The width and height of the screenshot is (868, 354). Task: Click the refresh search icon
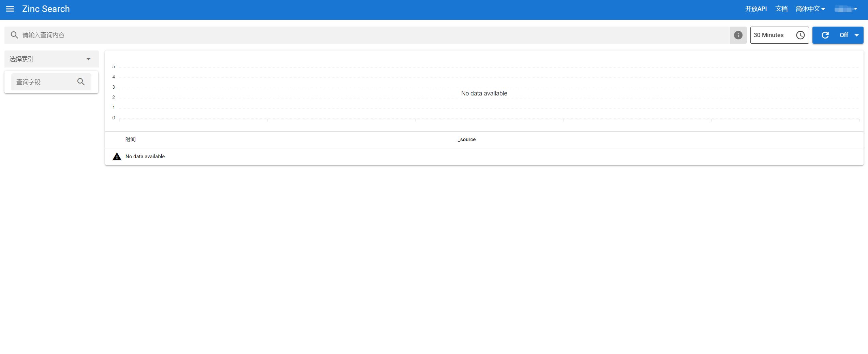(x=825, y=35)
